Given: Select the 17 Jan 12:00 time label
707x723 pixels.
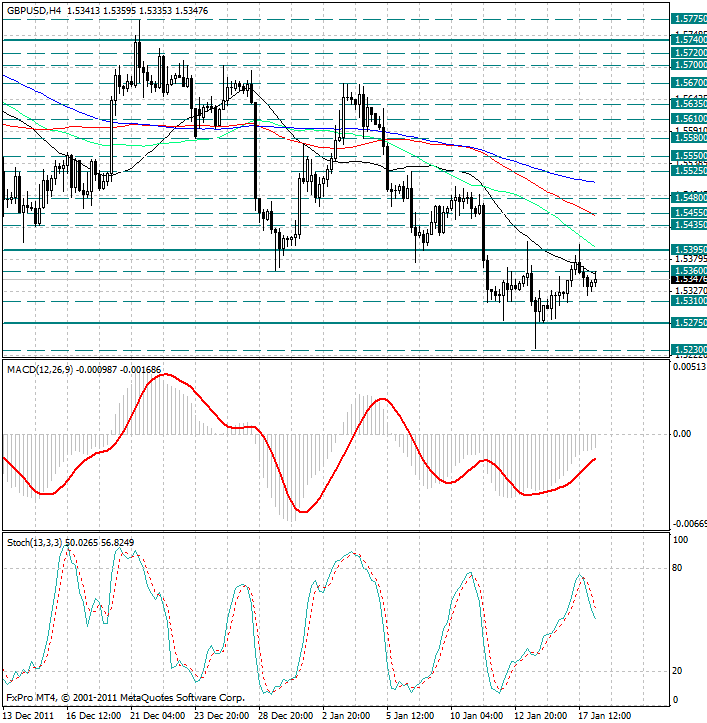Looking at the screenshot, I should 605,716.
